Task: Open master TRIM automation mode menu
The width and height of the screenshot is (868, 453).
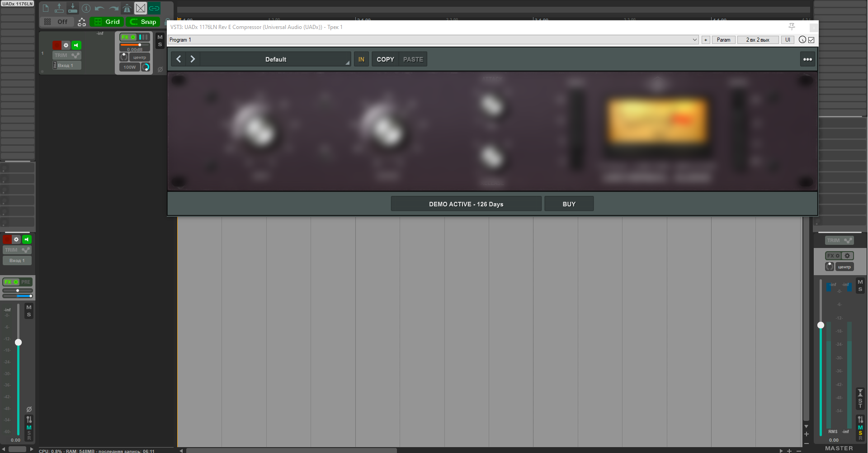Action: 840,241
